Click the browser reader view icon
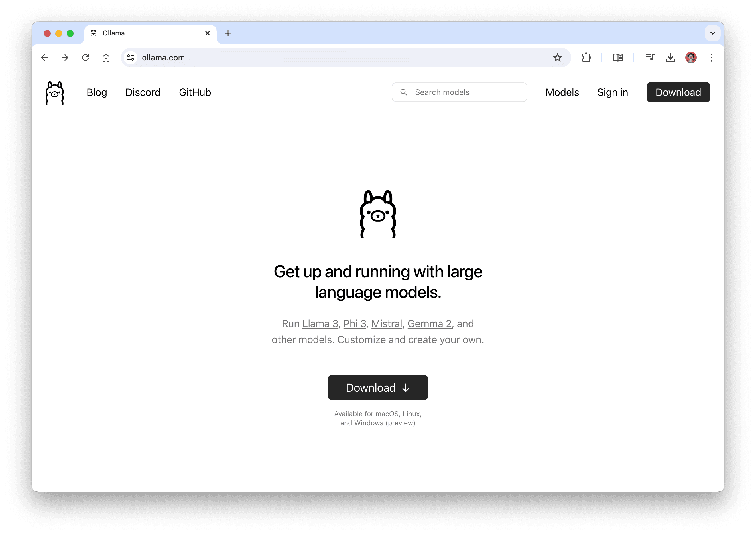 (x=617, y=57)
